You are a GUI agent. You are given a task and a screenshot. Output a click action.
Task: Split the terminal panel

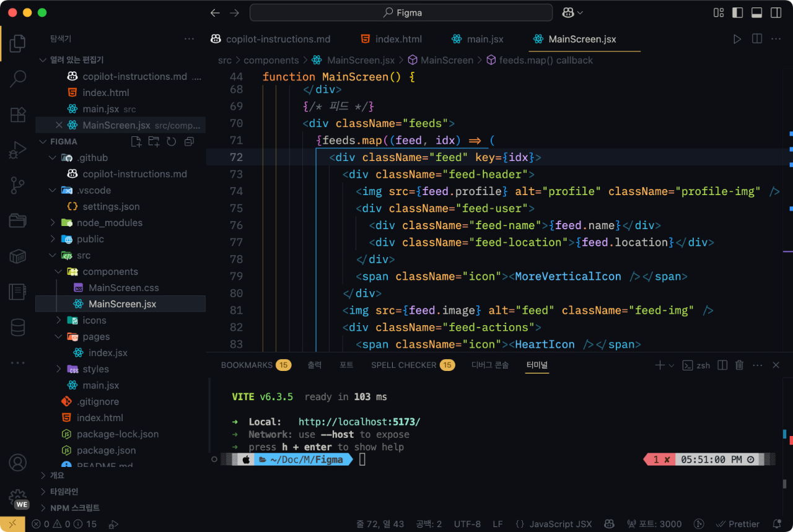[722, 365]
